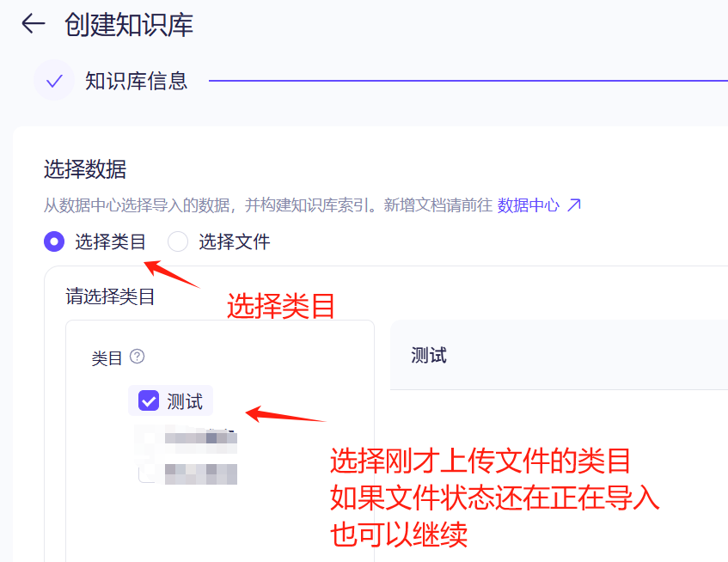Screen dimensions: 728x562
Task: Select the 选择文件 radio button
Action: tap(178, 241)
